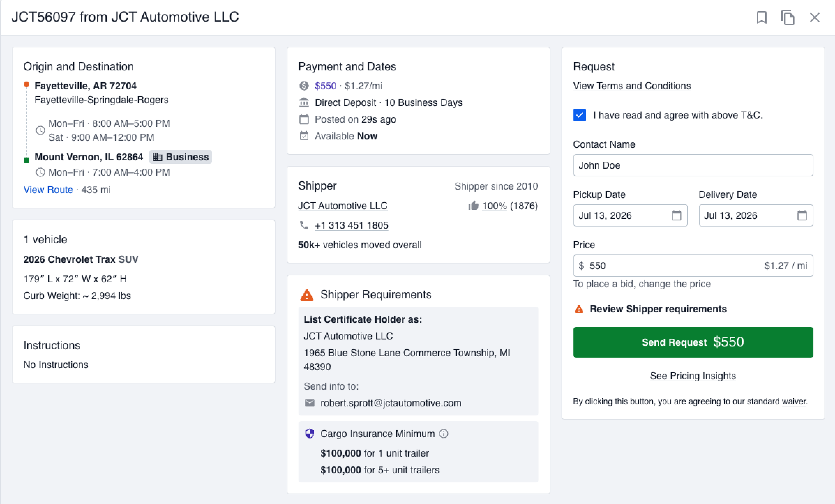
Task: Click the phone icon beside shipper number
Action: coord(304,225)
